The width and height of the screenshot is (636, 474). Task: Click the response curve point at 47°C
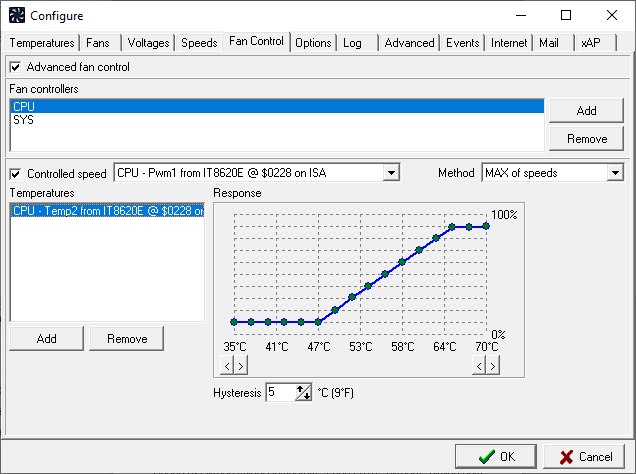[318, 322]
